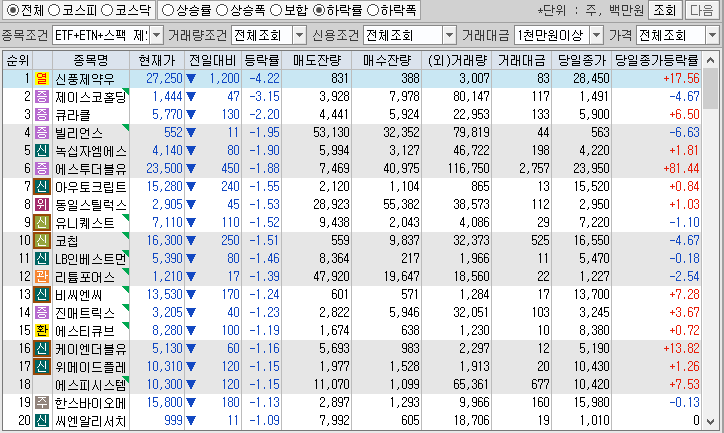Open stock 에스피시스템

[90, 385]
